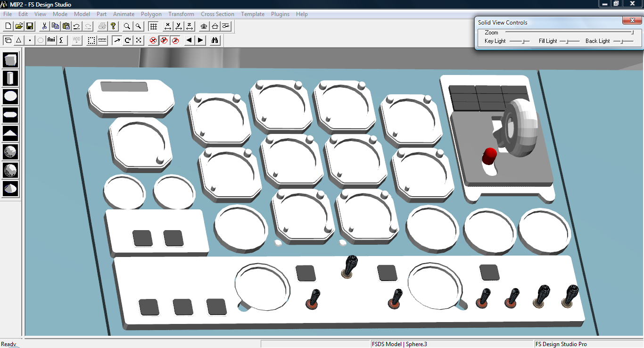
Task: Select Part mode in second toolbar
Action: click(8, 40)
